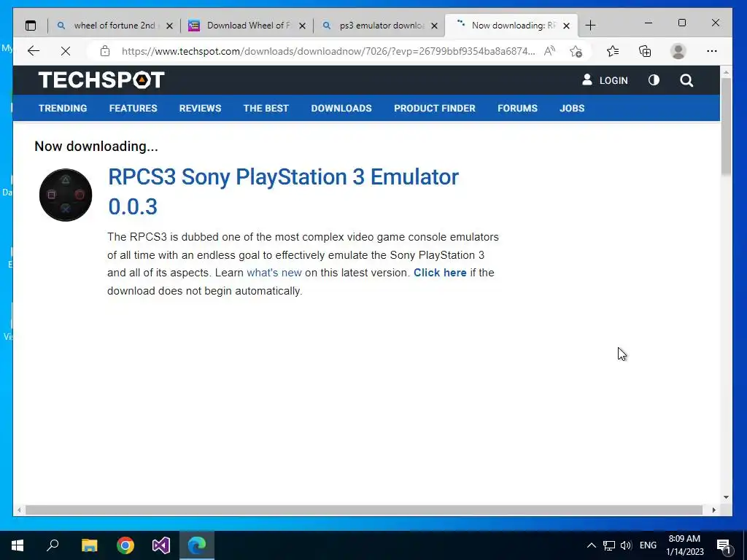Open the DOWNLOADS section
747x560 pixels.
click(341, 108)
